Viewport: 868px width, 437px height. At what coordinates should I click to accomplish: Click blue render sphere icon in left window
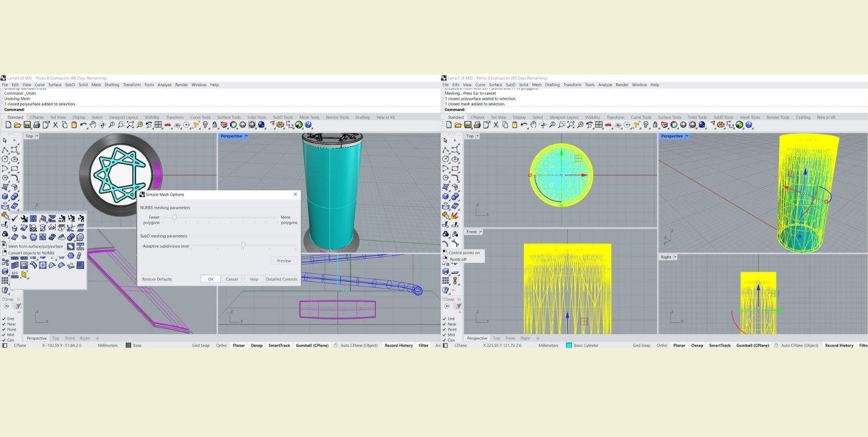point(261,125)
